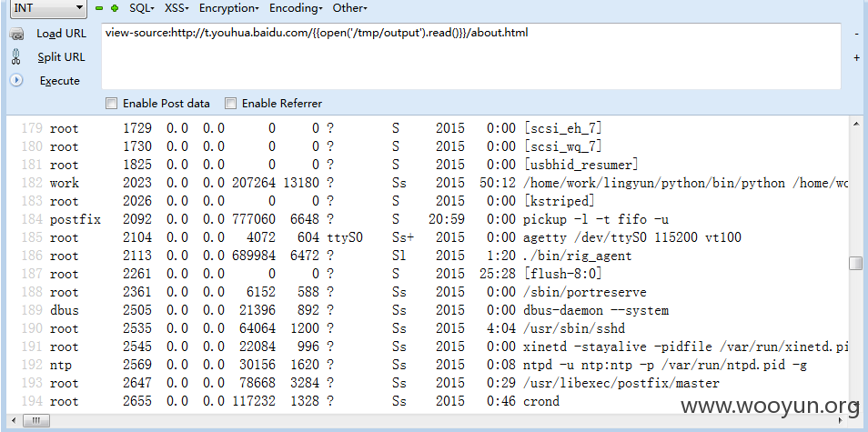Click the /usr/sbin/sshd command text
868x432 pixels.
pyautogui.click(x=574, y=329)
